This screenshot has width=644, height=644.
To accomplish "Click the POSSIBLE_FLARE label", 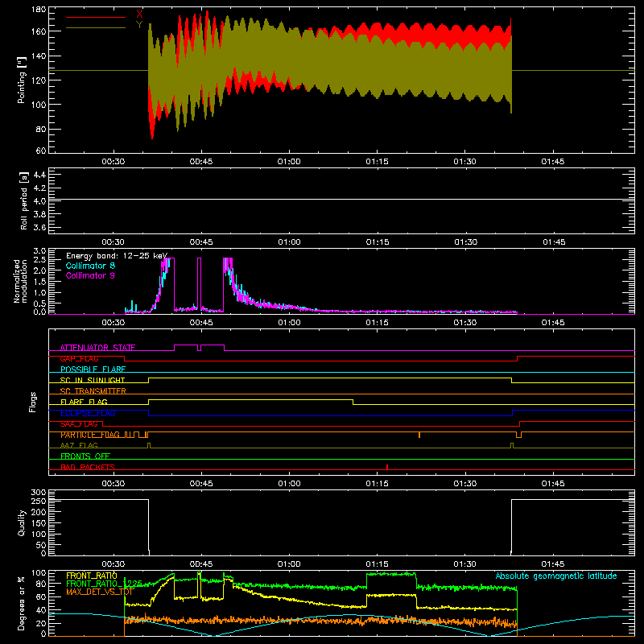I will tap(93, 369).
